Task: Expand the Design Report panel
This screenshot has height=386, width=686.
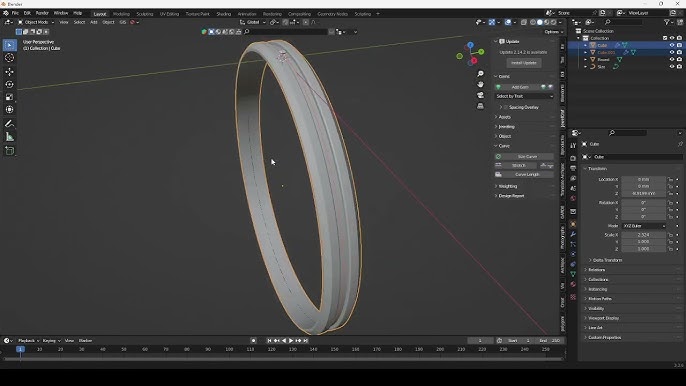Action: click(511, 196)
